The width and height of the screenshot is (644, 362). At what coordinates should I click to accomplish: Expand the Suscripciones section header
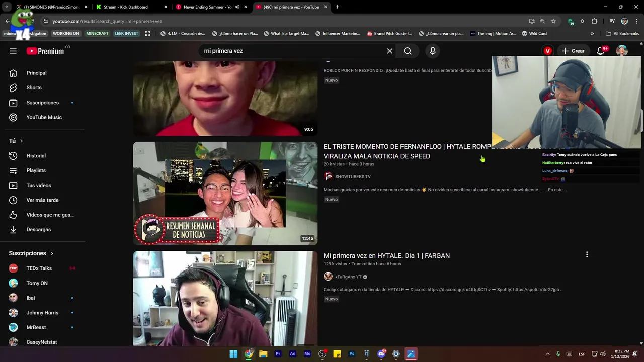(31, 253)
